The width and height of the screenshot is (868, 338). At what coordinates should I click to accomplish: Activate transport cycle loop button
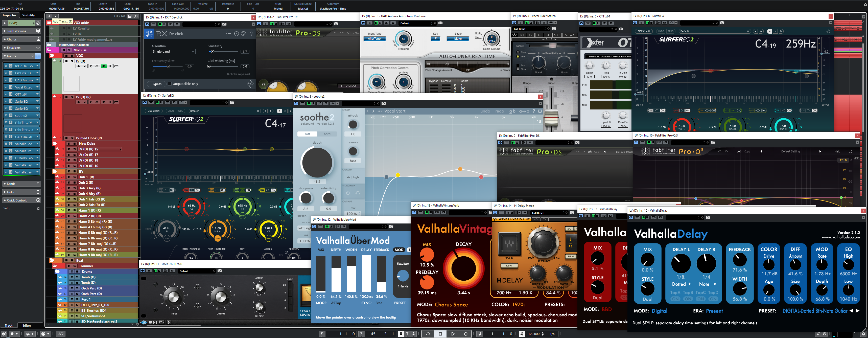(x=428, y=334)
